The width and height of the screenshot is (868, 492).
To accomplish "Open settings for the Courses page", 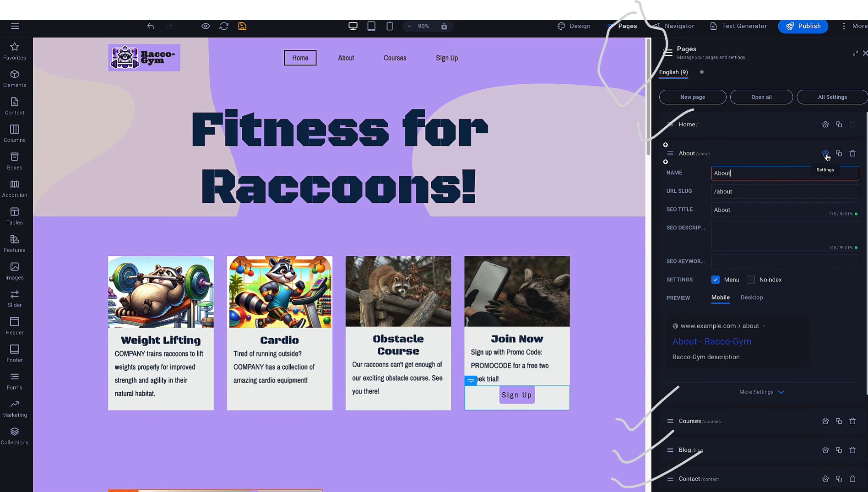I will (x=825, y=421).
